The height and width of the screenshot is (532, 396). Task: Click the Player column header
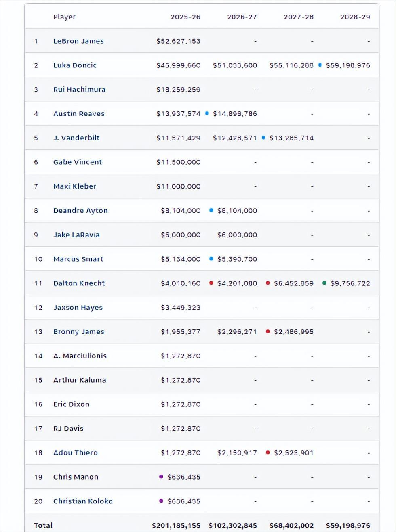click(x=64, y=17)
